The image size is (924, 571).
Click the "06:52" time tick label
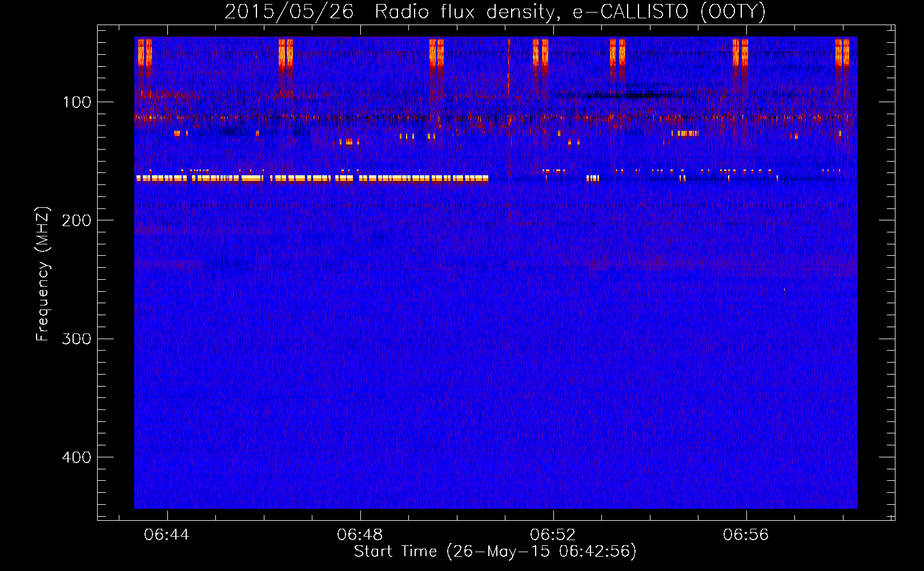click(x=553, y=535)
